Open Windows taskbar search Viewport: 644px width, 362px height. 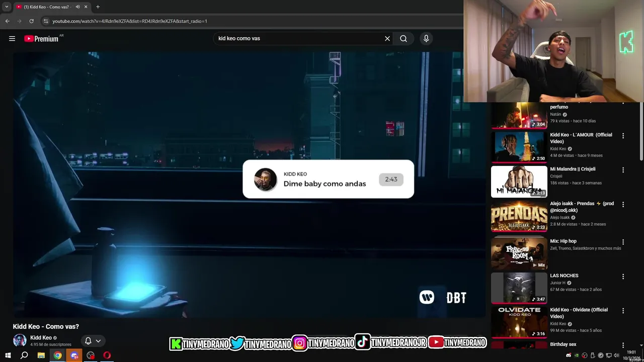[x=24, y=355]
